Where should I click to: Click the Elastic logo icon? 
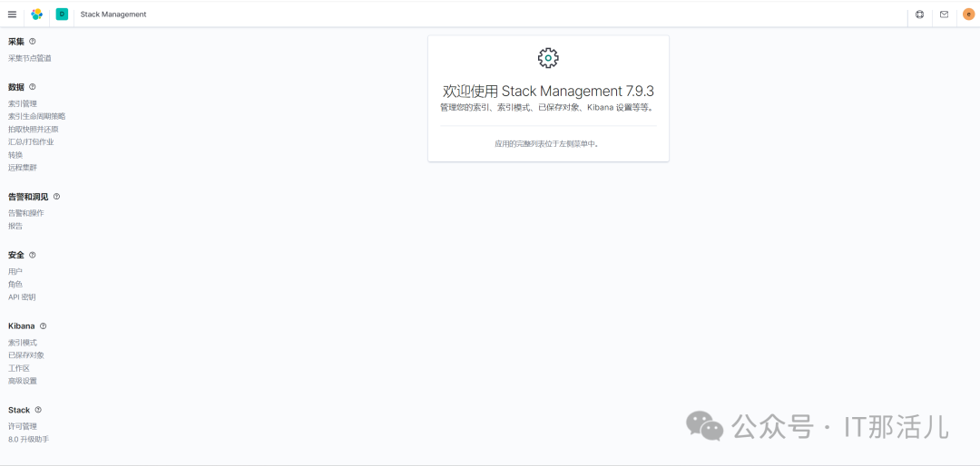pos(37,15)
